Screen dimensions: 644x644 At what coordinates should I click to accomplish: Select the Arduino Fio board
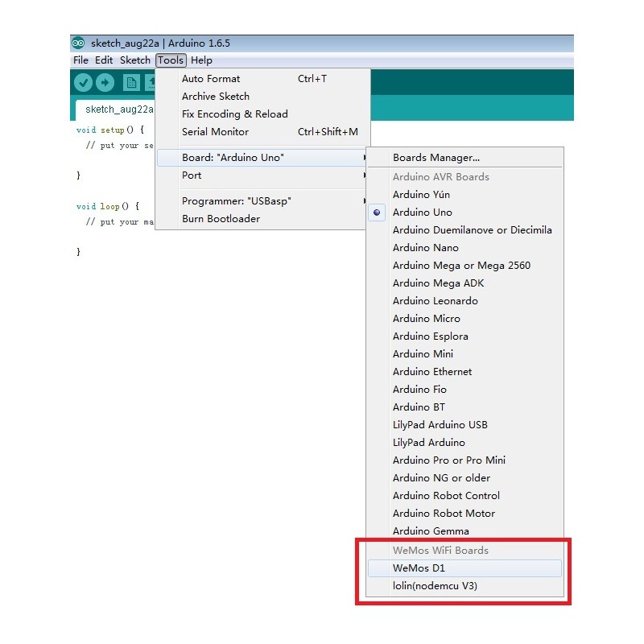[464, 389]
